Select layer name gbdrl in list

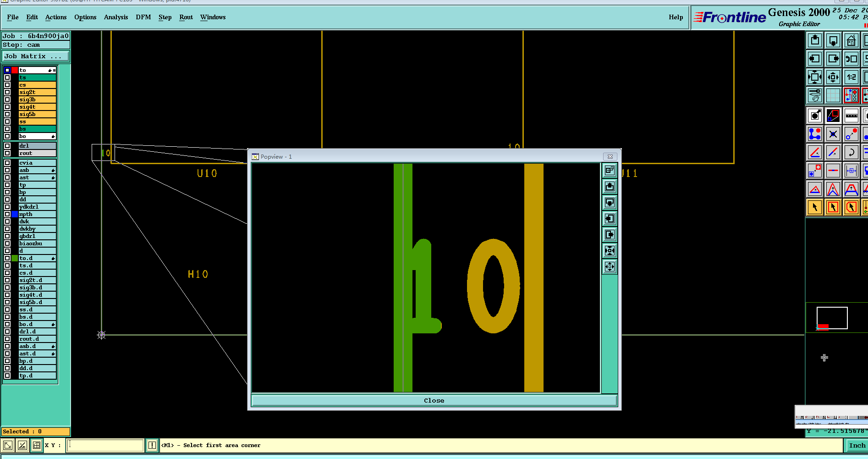pos(37,236)
